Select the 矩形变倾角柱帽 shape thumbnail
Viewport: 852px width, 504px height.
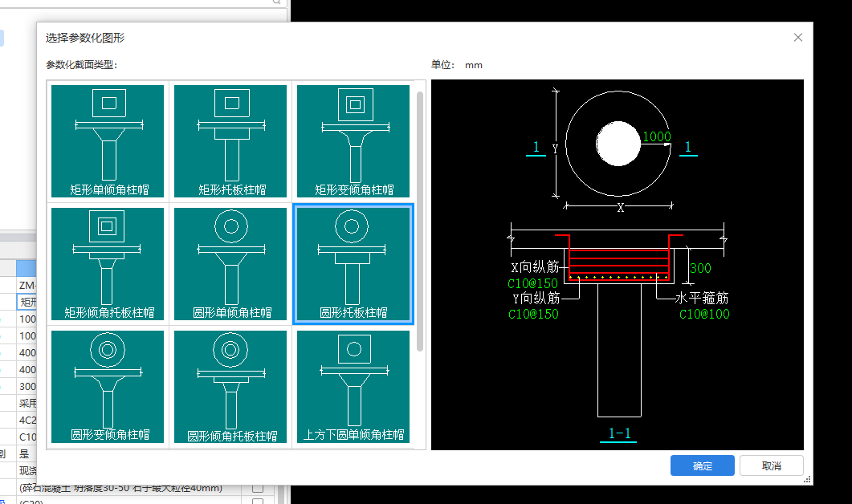tap(353, 141)
